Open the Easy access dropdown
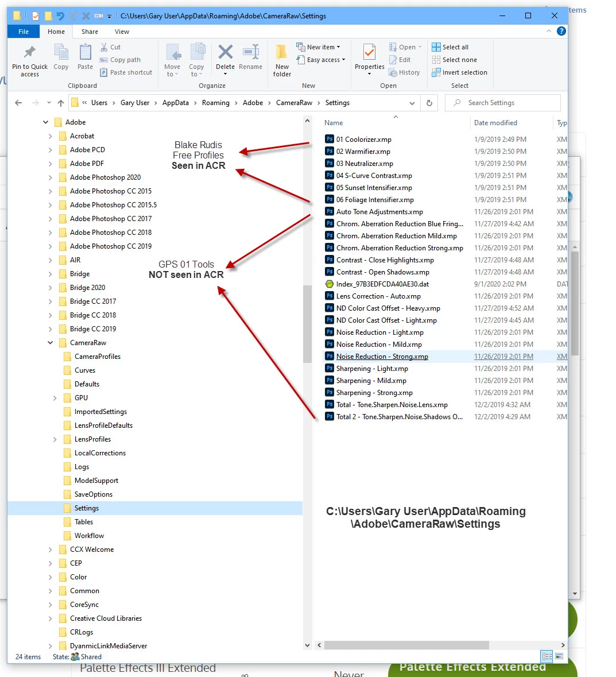The height and width of the screenshot is (677, 616). [321, 60]
